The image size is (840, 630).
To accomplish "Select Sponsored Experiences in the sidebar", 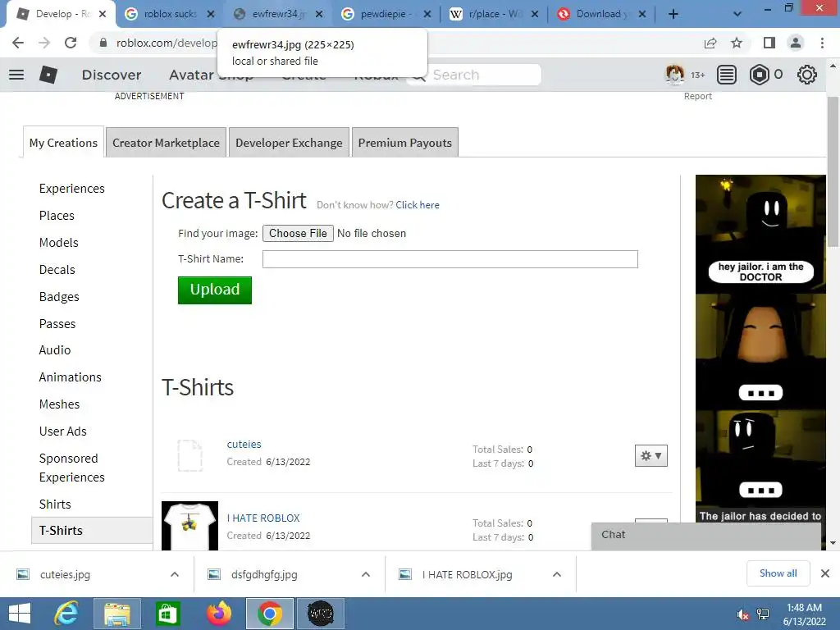I will point(72,468).
